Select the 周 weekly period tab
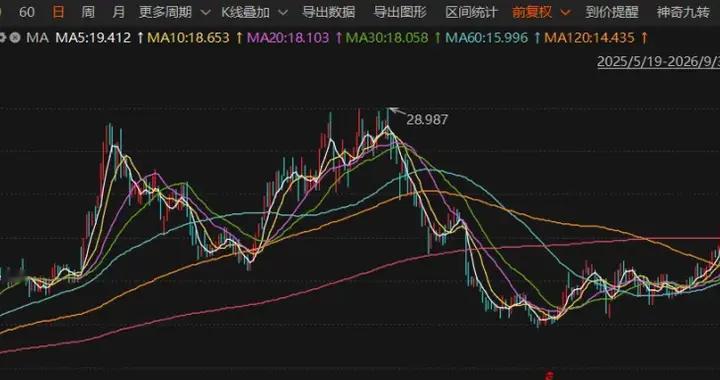Viewport: 720px width, 380px height. pos(88,12)
